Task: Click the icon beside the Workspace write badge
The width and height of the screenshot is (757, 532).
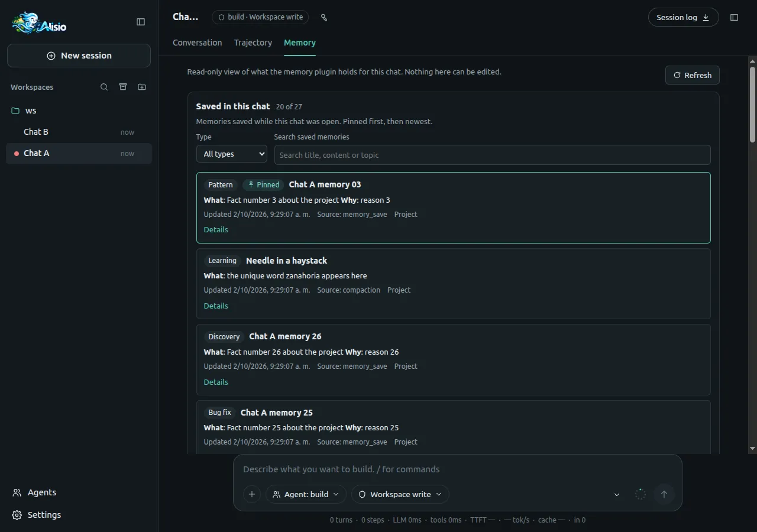Action: pyautogui.click(x=324, y=17)
